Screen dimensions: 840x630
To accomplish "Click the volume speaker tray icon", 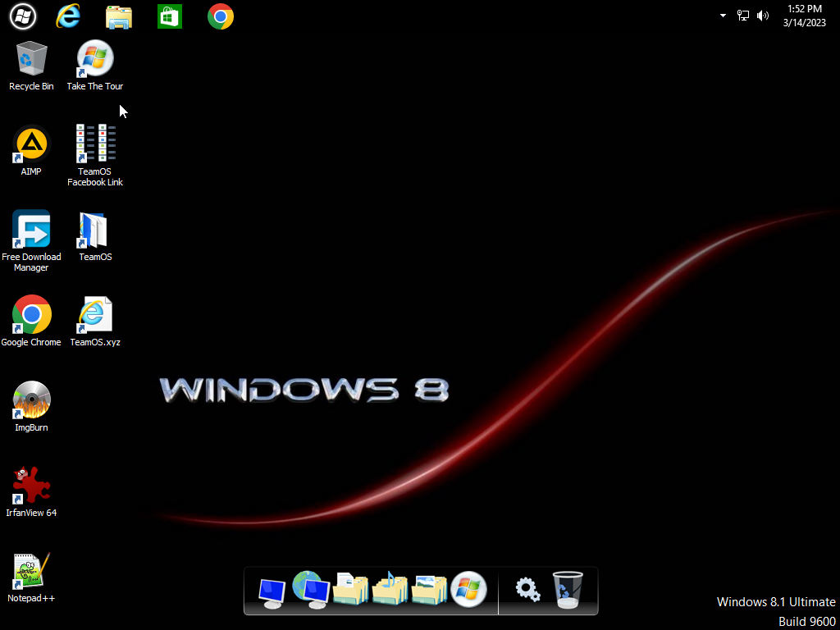I will pyautogui.click(x=762, y=16).
